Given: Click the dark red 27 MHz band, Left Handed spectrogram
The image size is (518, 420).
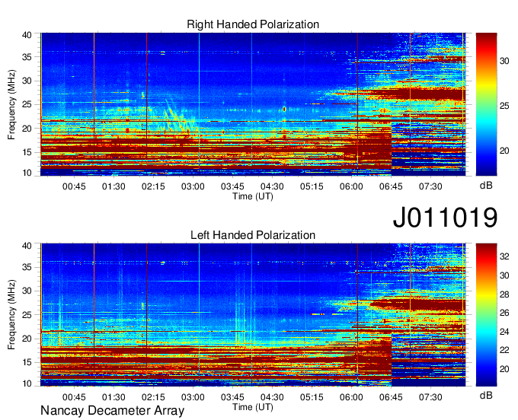Looking at the screenshot, I should pos(420,305).
